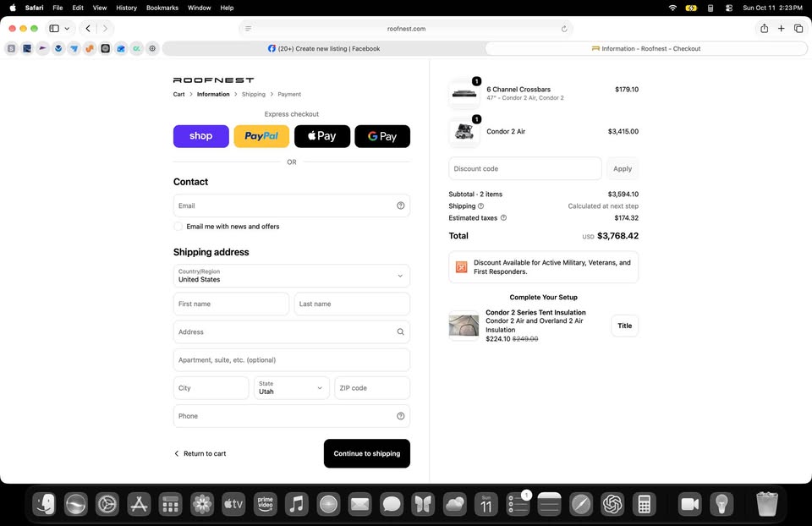The width and height of the screenshot is (812, 526).
Task: Click the email field help icon
Action: click(x=400, y=205)
